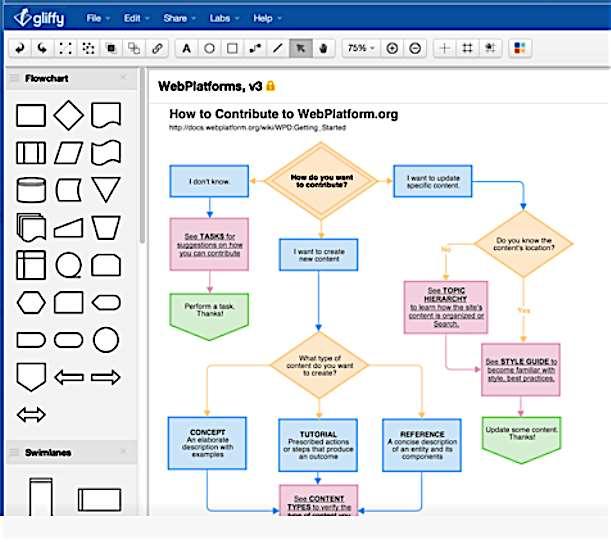The height and width of the screenshot is (542, 611).
Task: Pick the merge triangle shape
Action: (x=106, y=190)
